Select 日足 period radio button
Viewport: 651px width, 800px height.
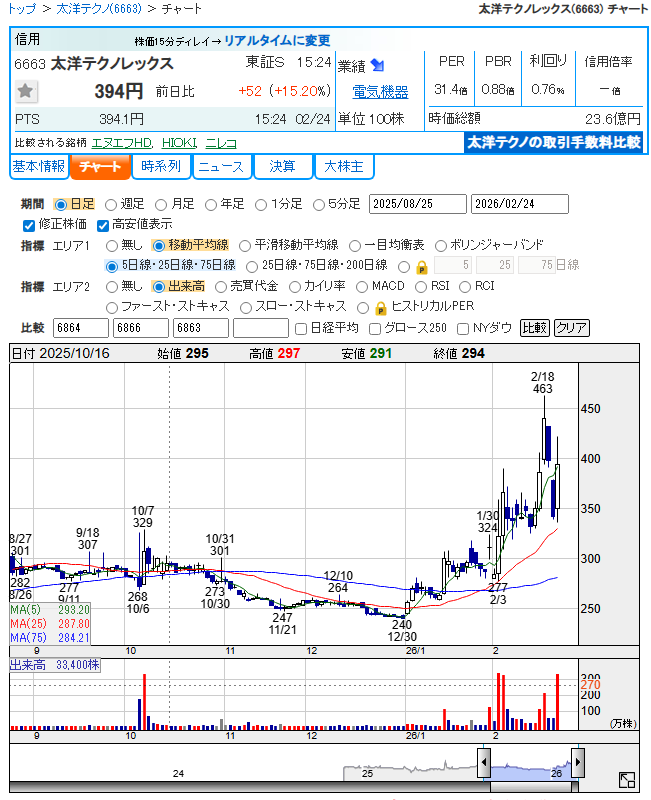tap(61, 205)
